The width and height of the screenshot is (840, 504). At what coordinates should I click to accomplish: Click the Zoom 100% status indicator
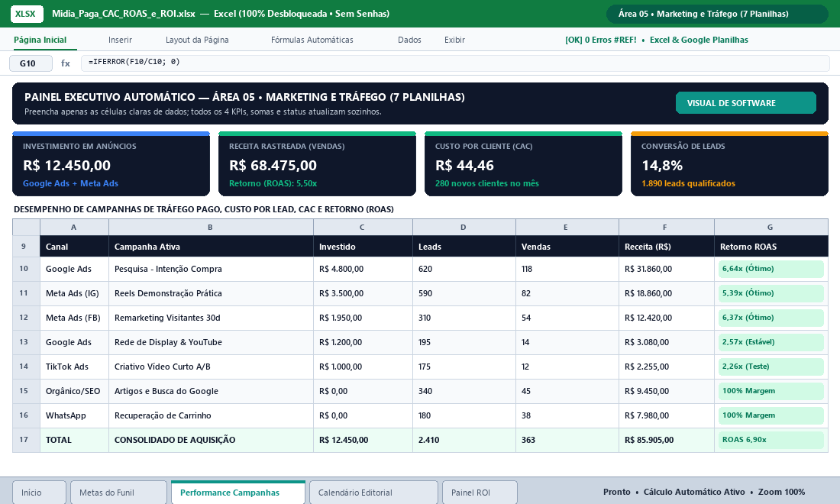(x=782, y=492)
